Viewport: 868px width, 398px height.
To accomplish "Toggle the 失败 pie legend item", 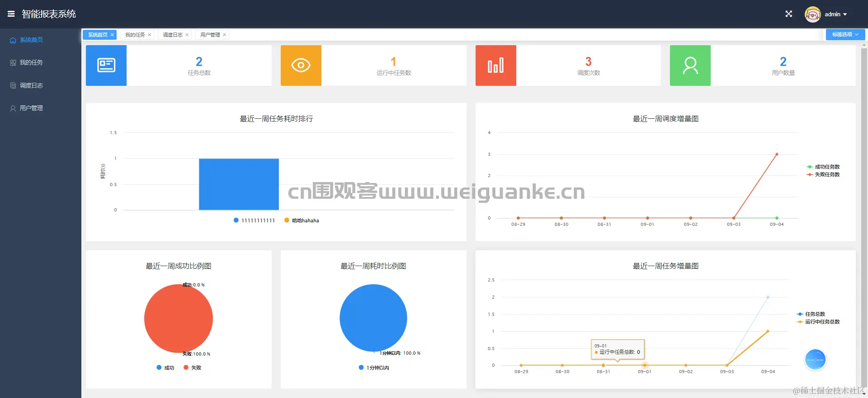I will tap(192, 368).
